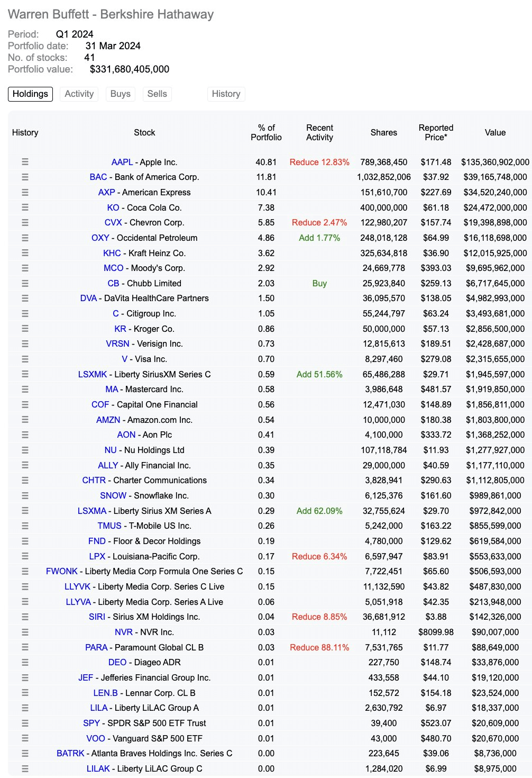This screenshot has width=532, height=778.
Task: Click the history icon beside Liberty LiLAC Group C
Action: (x=25, y=768)
